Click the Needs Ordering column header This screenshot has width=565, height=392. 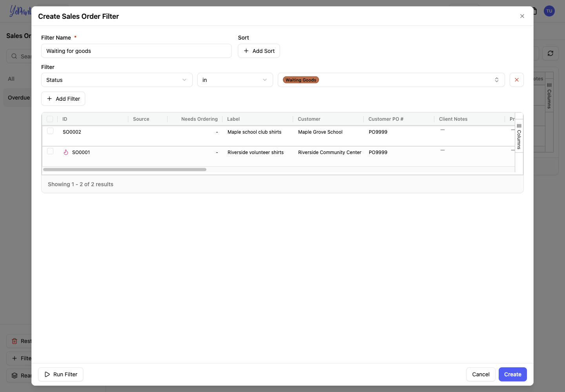[195, 119]
